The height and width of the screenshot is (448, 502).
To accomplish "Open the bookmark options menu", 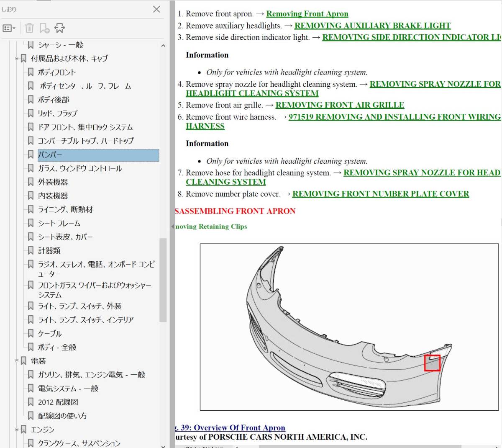I will pos(9,28).
